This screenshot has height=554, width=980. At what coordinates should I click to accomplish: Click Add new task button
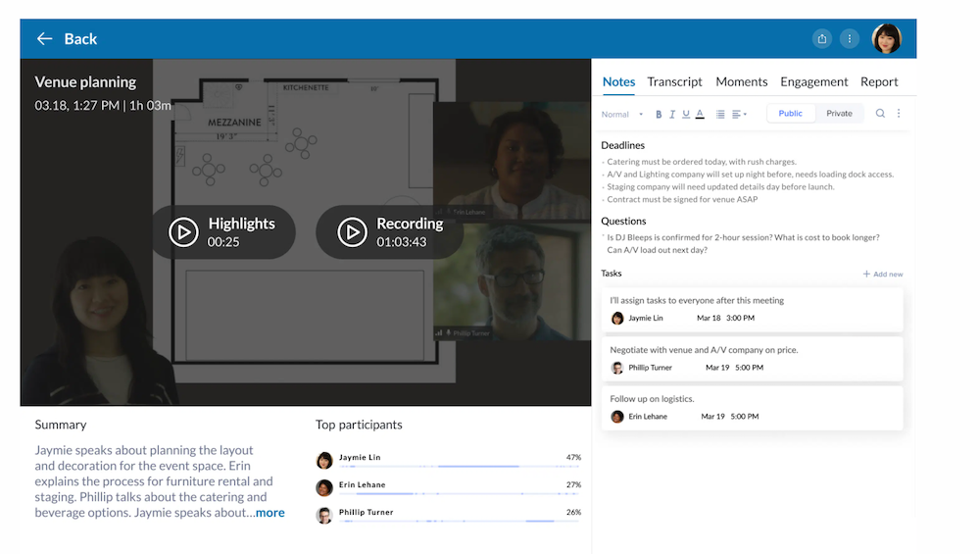[x=882, y=275]
